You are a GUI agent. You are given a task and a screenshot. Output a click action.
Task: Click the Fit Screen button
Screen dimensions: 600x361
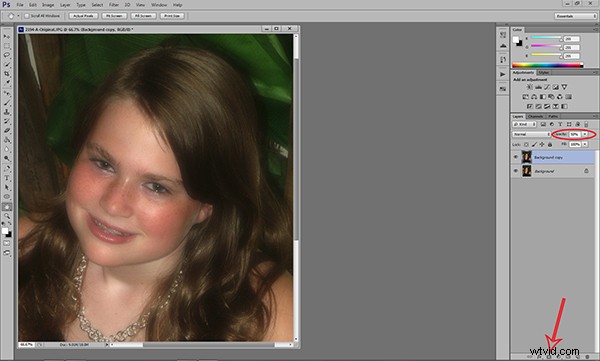click(x=114, y=16)
